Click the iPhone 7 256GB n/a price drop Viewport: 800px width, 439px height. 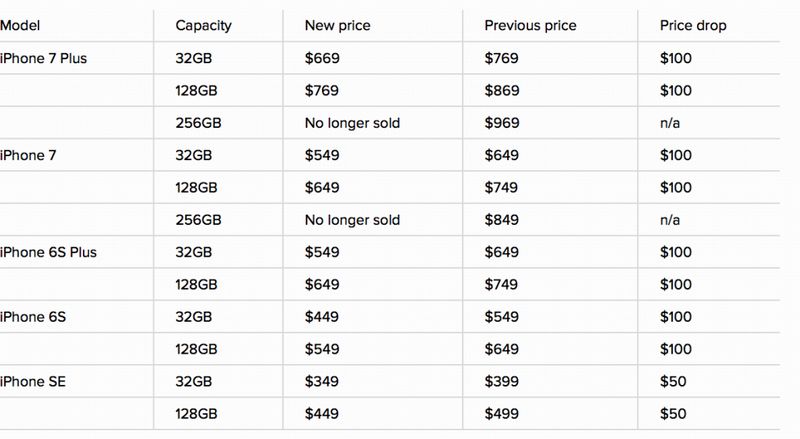pyautogui.click(x=670, y=220)
